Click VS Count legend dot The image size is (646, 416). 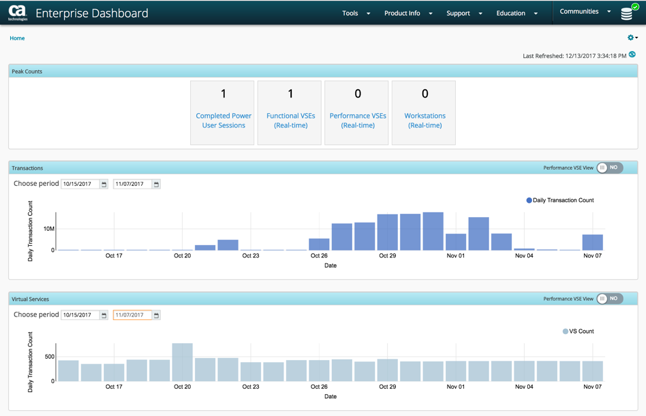click(x=565, y=331)
